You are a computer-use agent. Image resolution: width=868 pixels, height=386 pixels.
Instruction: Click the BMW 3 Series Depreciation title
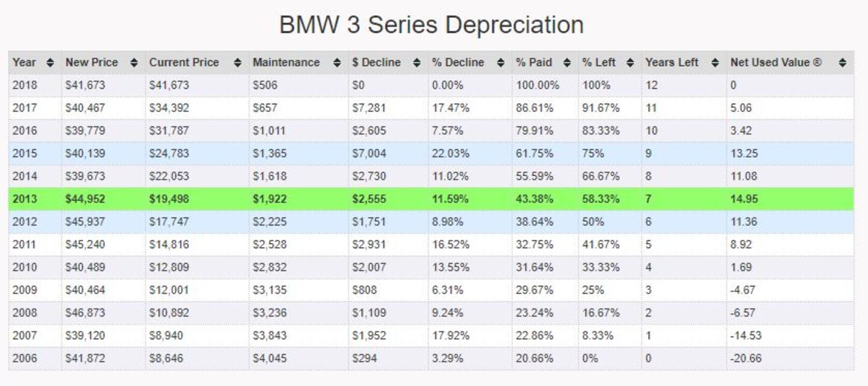pyautogui.click(x=432, y=25)
